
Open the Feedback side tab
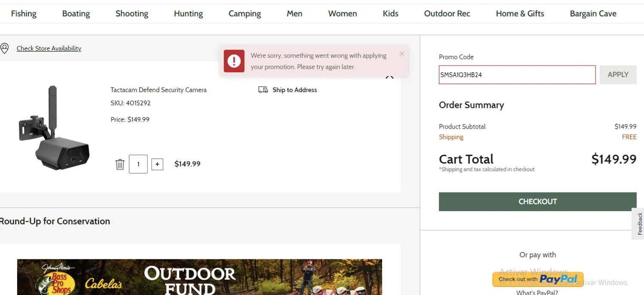pyautogui.click(x=639, y=224)
